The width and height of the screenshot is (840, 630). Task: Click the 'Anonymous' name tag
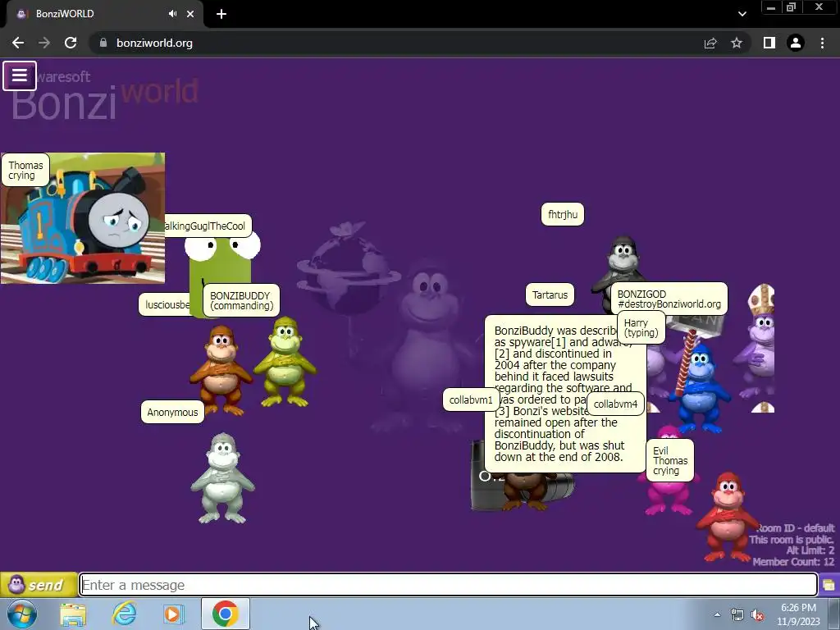(172, 412)
